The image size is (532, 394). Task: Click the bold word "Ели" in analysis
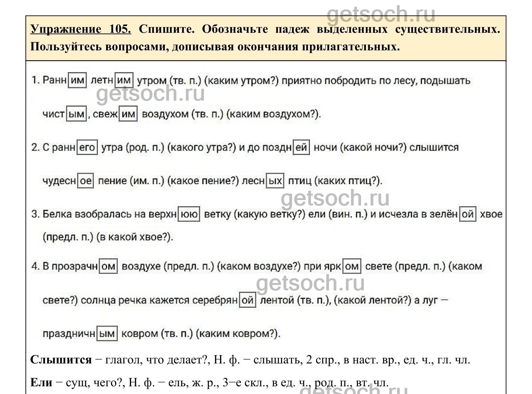[x=41, y=382]
